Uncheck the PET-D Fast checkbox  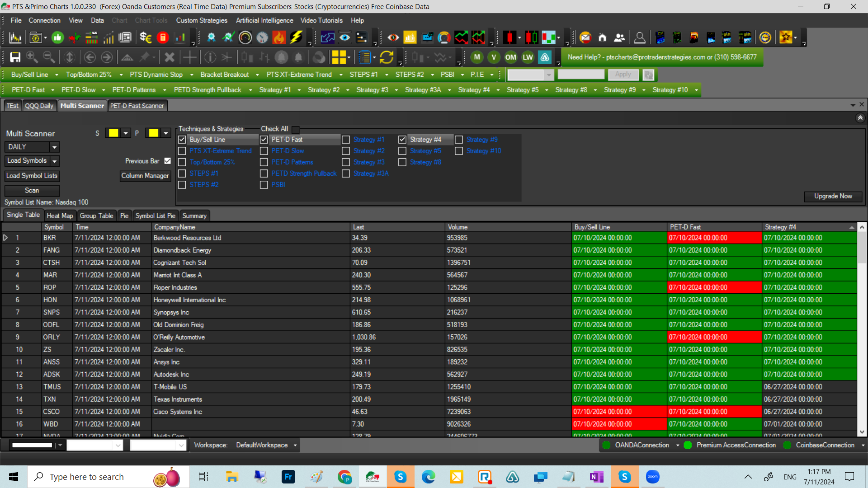[264, 140]
